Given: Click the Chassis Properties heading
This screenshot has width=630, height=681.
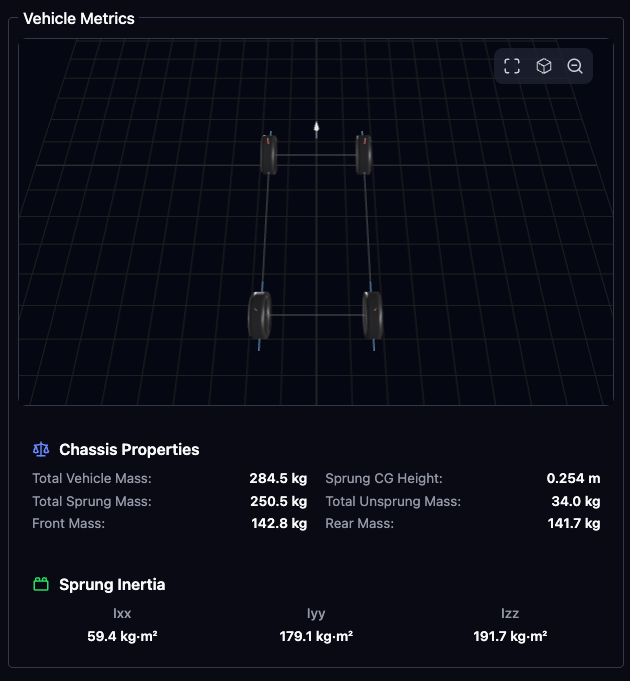Looking at the screenshot, I should [x=129, y=450].
